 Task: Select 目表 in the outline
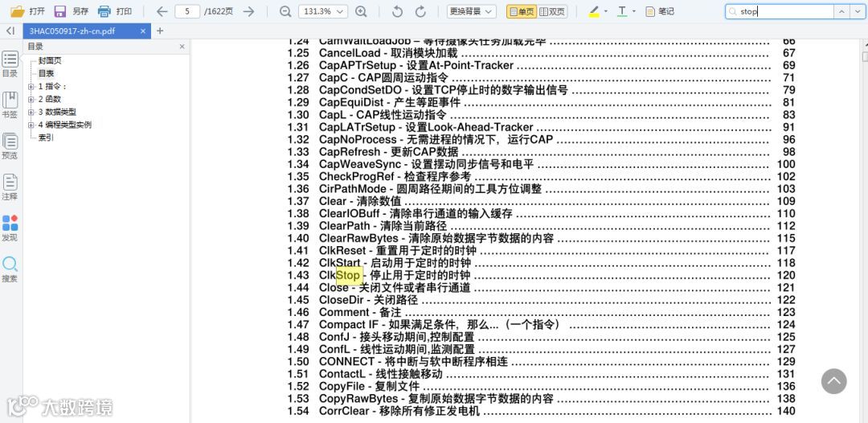point(46,74)
